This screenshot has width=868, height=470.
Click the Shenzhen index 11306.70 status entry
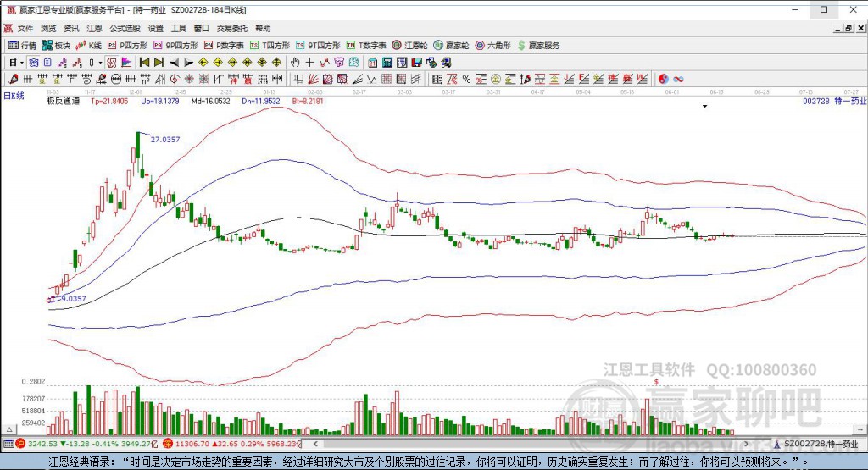(x=232, y=444)
